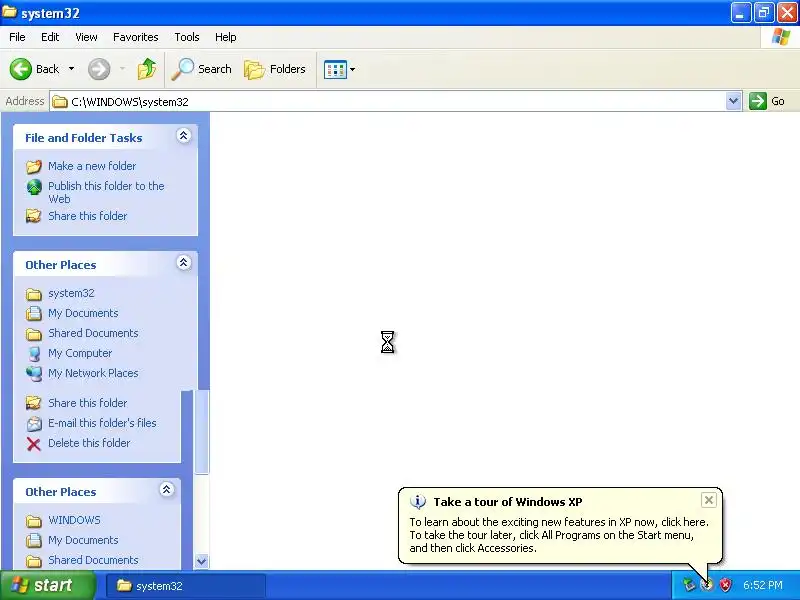Minimize the system32 window

(740, 13)
